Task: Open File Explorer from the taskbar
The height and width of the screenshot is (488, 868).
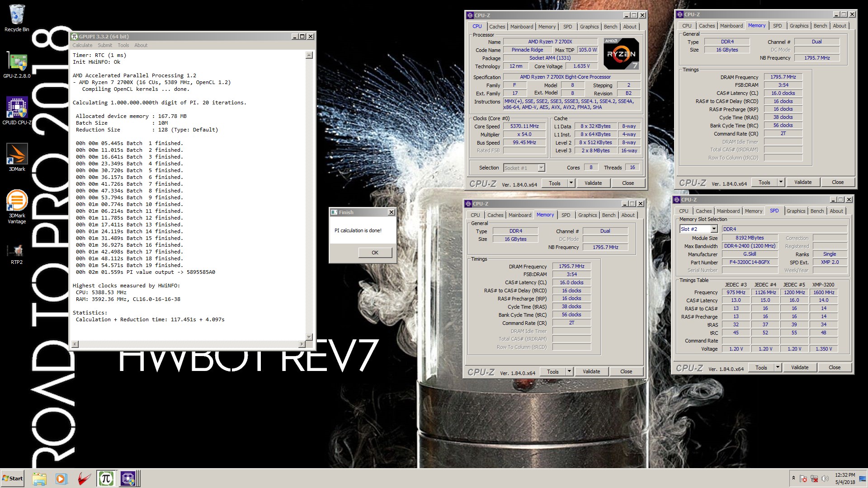Action: [x=39, y=479]
